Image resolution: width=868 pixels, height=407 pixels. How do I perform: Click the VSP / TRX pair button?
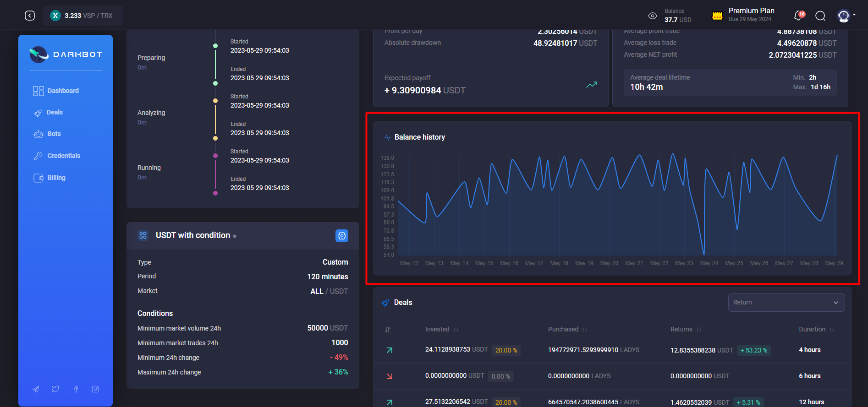(x=83, y=16)
